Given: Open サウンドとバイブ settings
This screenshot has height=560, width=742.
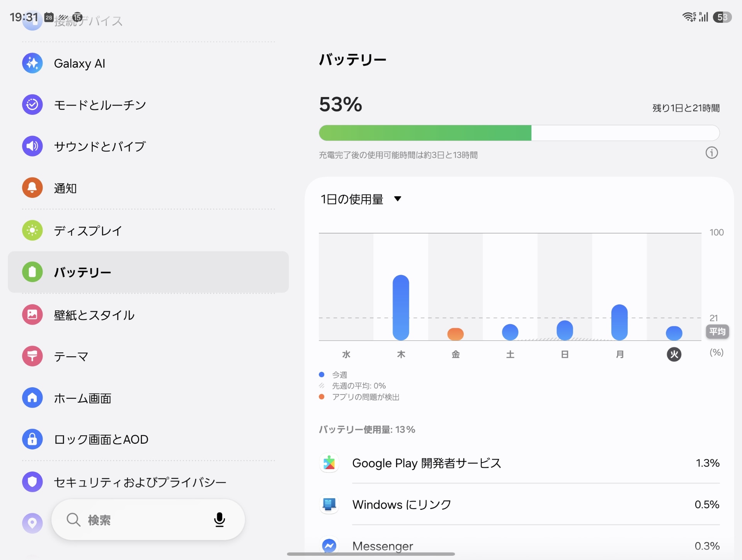Looking at the screenshot, I should click(148, 146).
